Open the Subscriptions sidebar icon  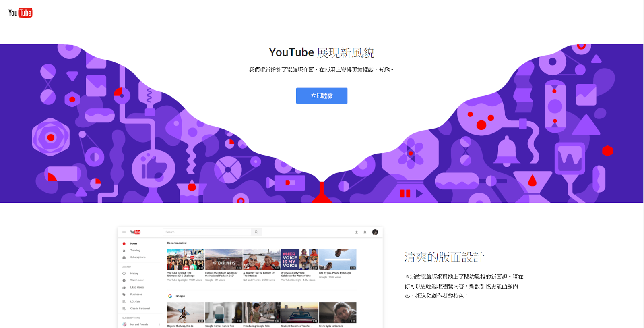pyautogui.click(x=124, y=257)
